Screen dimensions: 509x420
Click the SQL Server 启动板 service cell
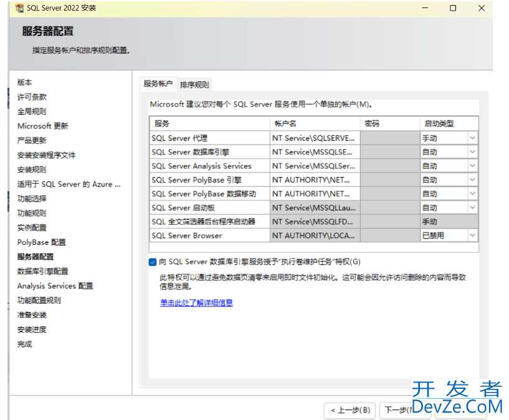(210, 208)
